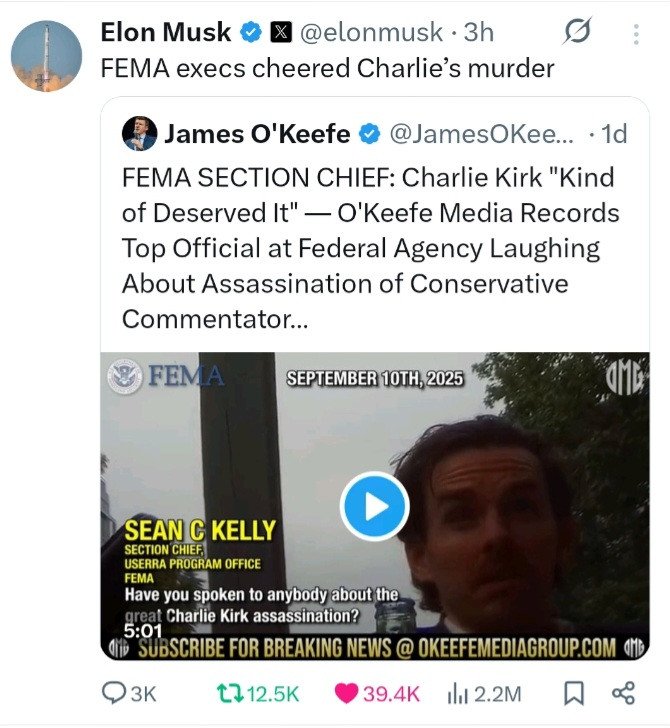Click the reply icon with 3K comments
Viewport: 670px width, 728px height.
pos(118,693)
